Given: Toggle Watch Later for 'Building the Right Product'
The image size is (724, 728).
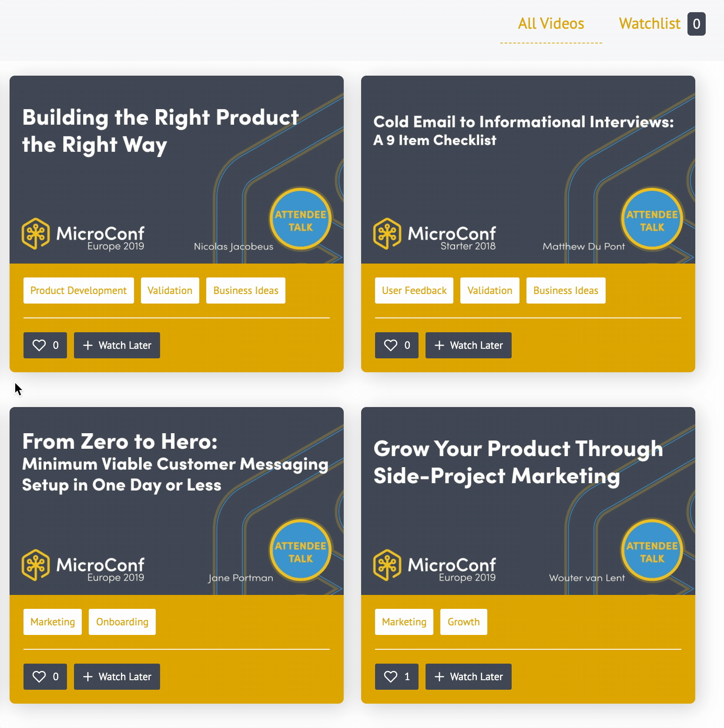Looking at the screenshot, I should [117, 345].
